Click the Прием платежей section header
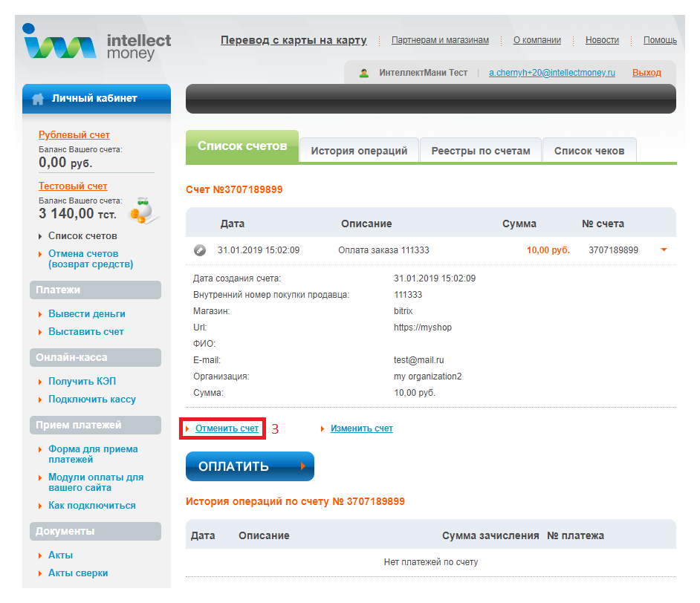The width and height of the screenshot is (700, 603). pyautogui.click(x=95, y=425)
